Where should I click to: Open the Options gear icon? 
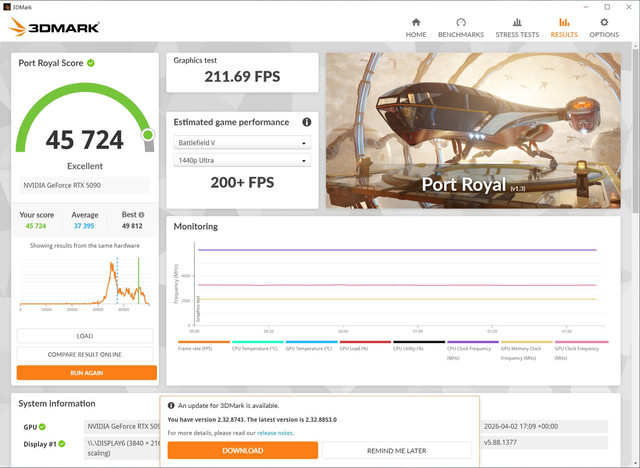tap(604, 22)
